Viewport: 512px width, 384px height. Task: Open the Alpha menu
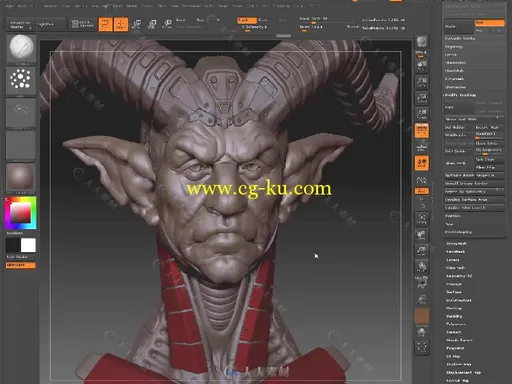point(10,6)
